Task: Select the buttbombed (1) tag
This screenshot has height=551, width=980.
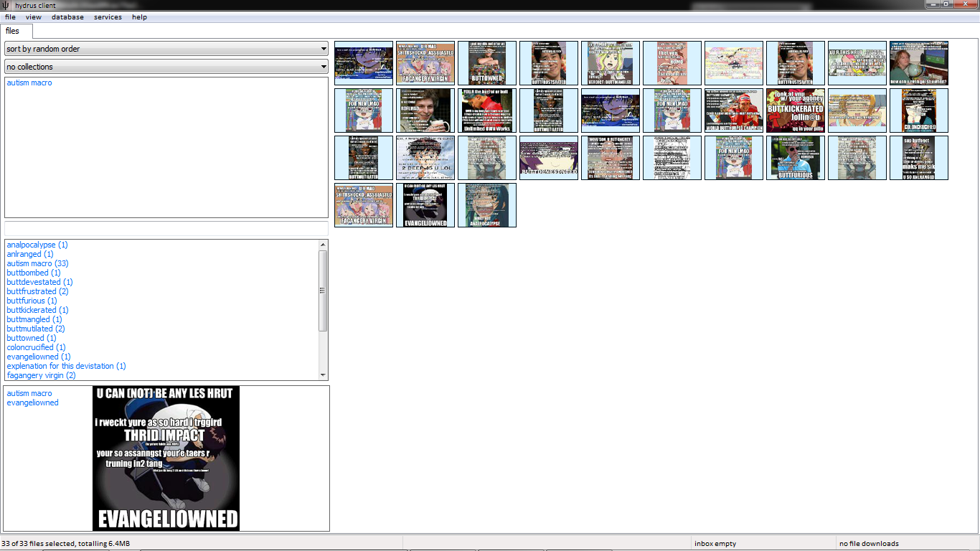Action: 34,273
